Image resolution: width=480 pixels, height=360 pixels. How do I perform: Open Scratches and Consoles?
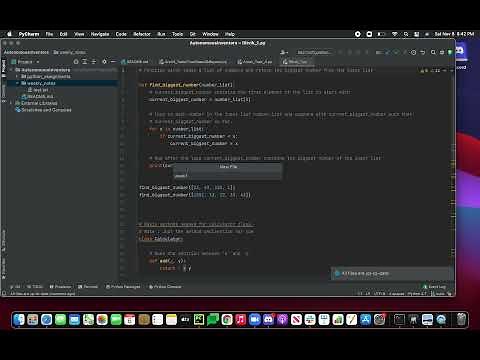coord(43,110)
